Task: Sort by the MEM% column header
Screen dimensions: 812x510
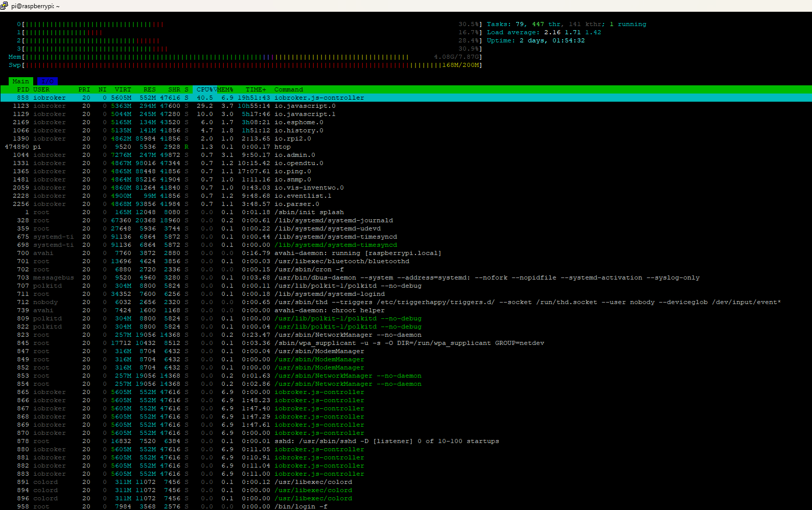Action: pos(225,89)
